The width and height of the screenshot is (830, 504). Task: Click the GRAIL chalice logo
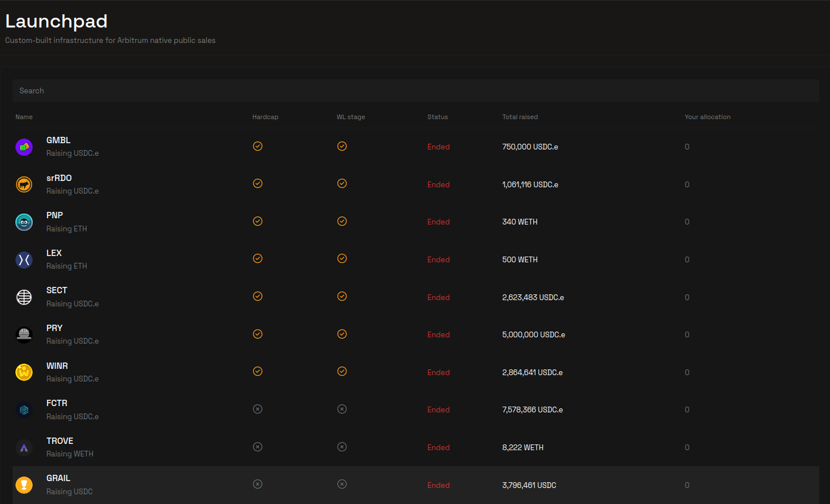coord(24,485)
